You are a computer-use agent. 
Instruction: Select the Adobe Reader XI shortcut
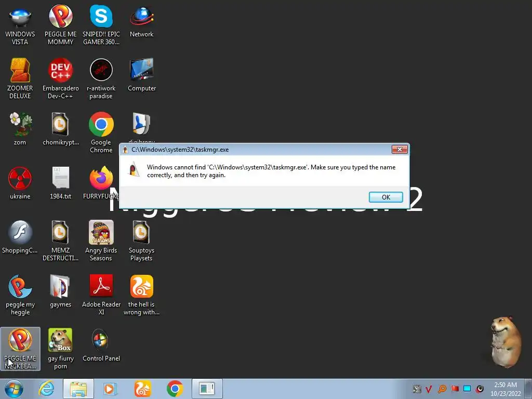pyautogui.click(x=101, y=295)
